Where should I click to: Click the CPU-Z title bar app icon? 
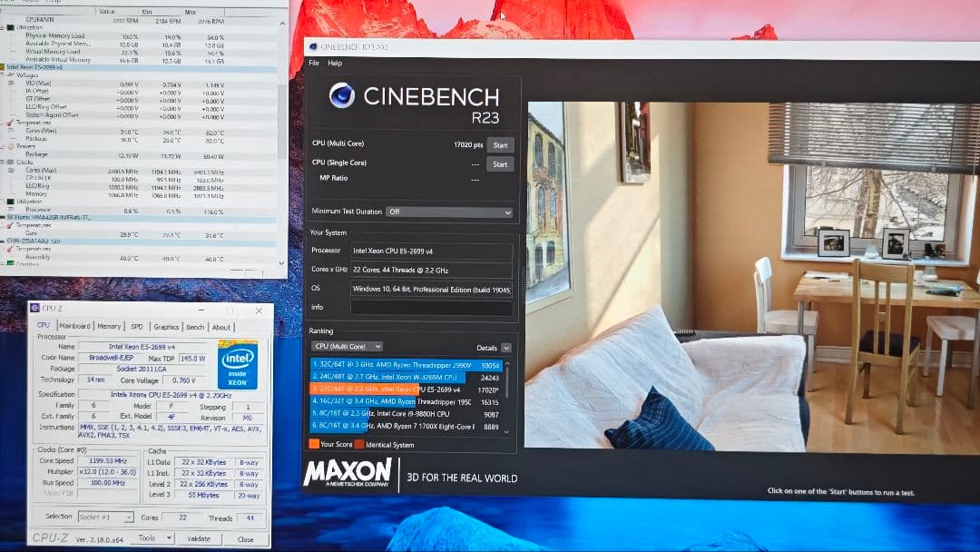34,309
